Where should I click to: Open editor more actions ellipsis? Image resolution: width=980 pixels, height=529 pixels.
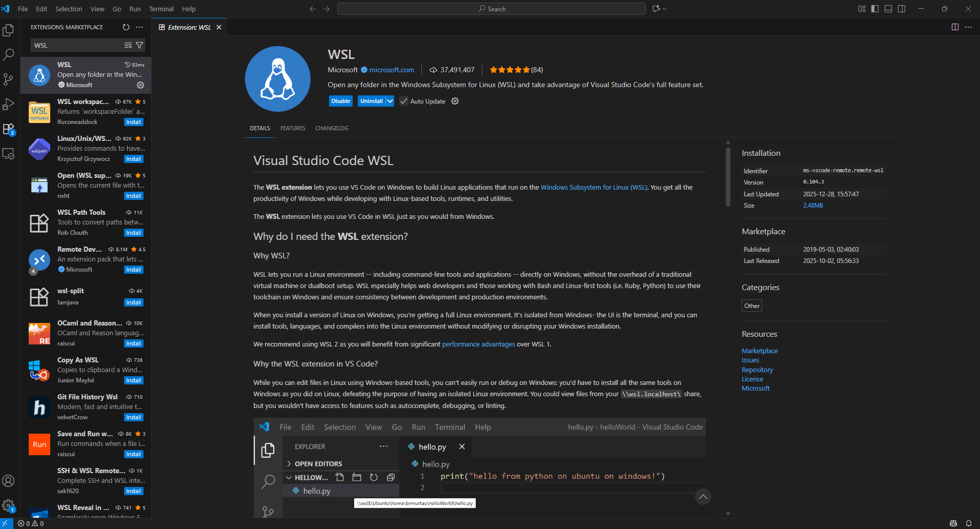coord(968,27)
